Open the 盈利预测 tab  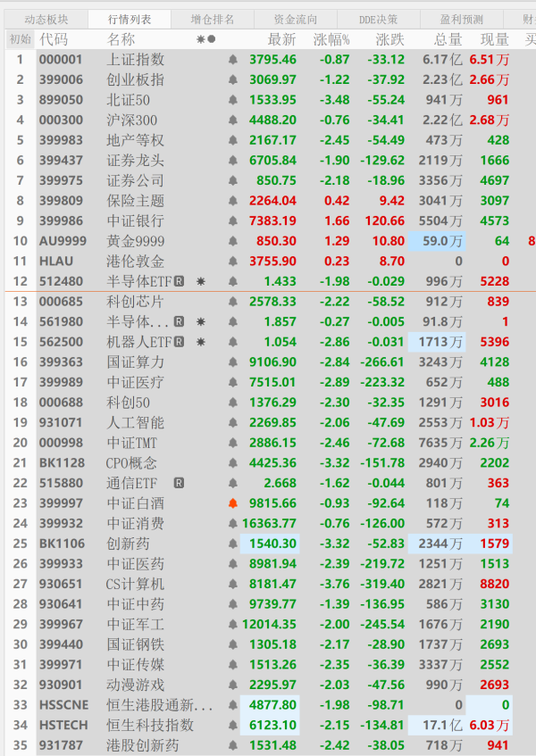pyautogui.click(x=461, y=20)
